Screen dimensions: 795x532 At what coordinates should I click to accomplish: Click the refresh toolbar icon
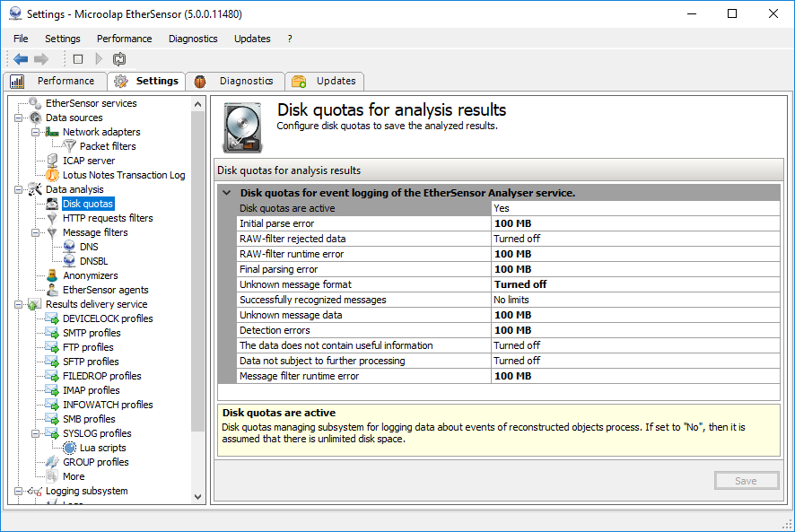coord(119,59)
